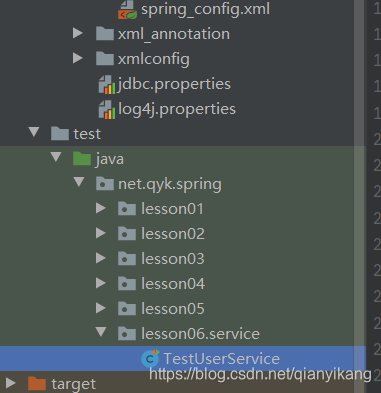This screenshot has height=393, width=381.
Task: Click the jdbc.properties file icon
Action: [x=107, y=84]
